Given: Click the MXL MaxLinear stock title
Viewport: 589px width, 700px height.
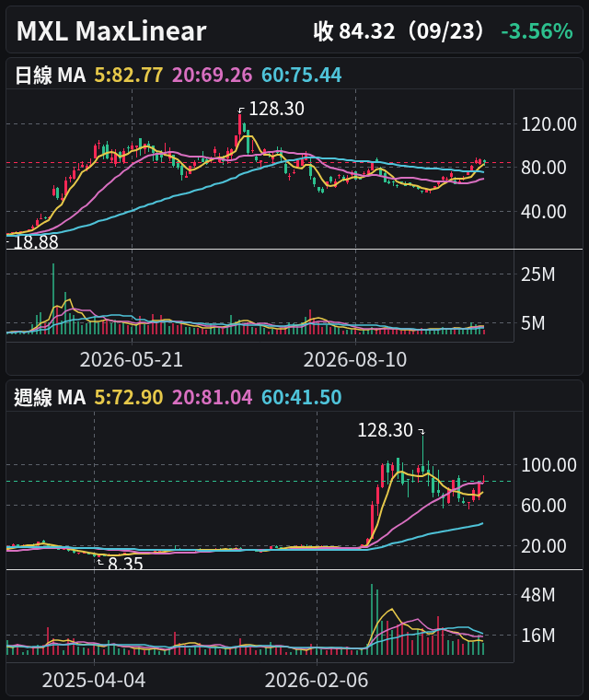Looking at the screenshot, I should 111,31.
